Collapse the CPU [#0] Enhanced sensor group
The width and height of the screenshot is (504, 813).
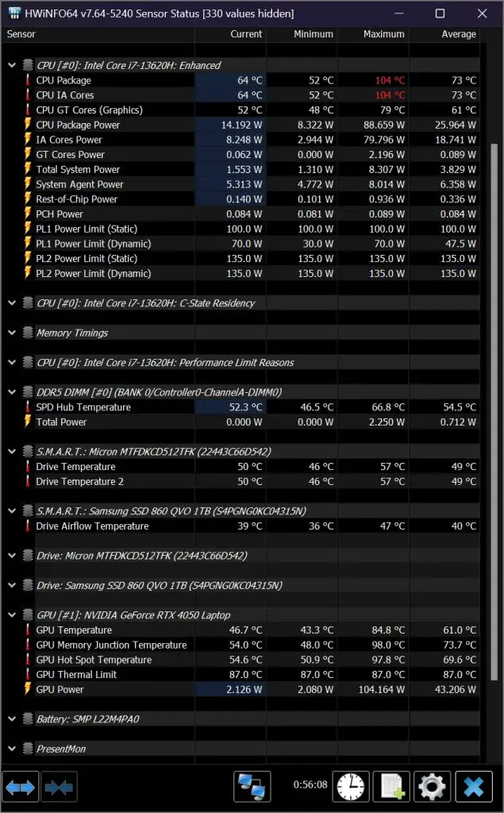point(12,65)
